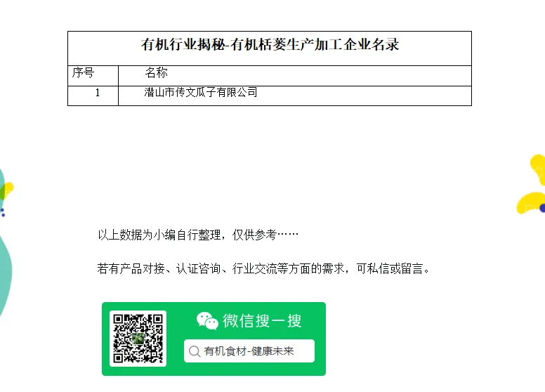Image resolution: width=545 pixels, height=392 pixels.
Task: Click the company name 潜山市传文瓜子有限公司
Action: coord(201,93)
